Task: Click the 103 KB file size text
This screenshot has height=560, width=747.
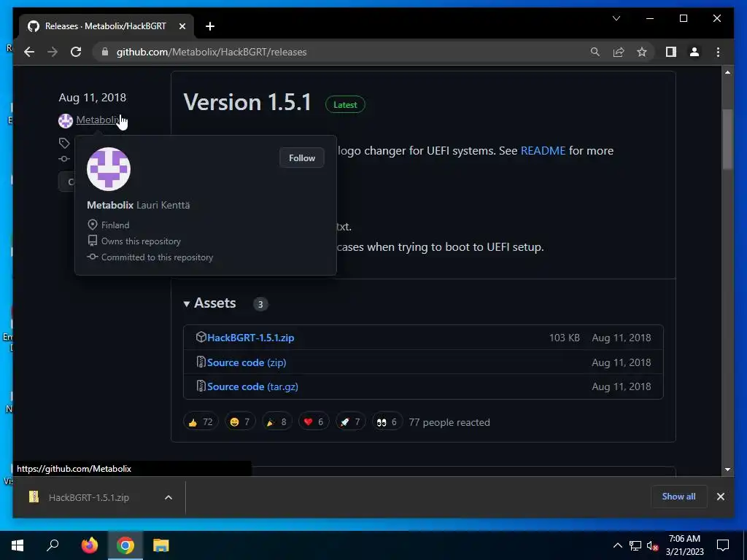Action: [564, 338]
